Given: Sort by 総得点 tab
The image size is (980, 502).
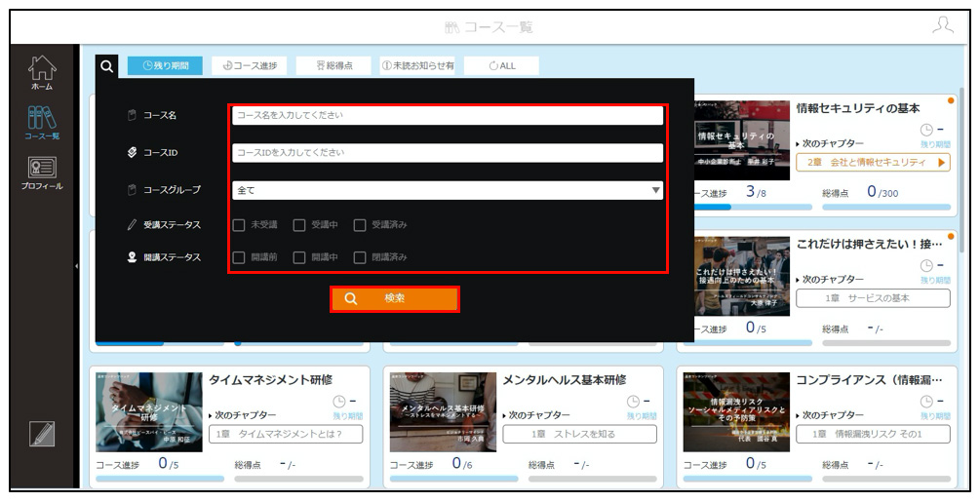Looking at the screenshot, I should [333, 65].
